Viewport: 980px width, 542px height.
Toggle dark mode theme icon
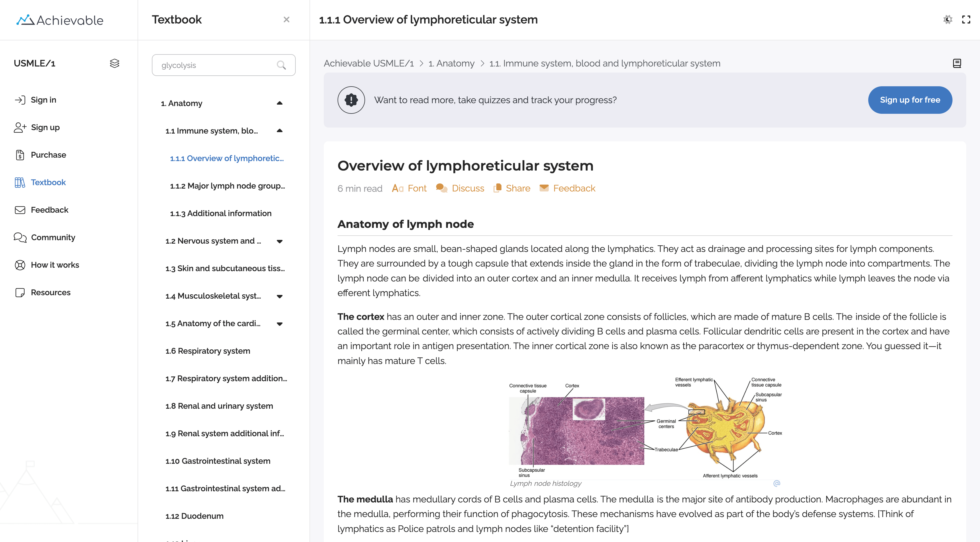(x=947, y=19)
